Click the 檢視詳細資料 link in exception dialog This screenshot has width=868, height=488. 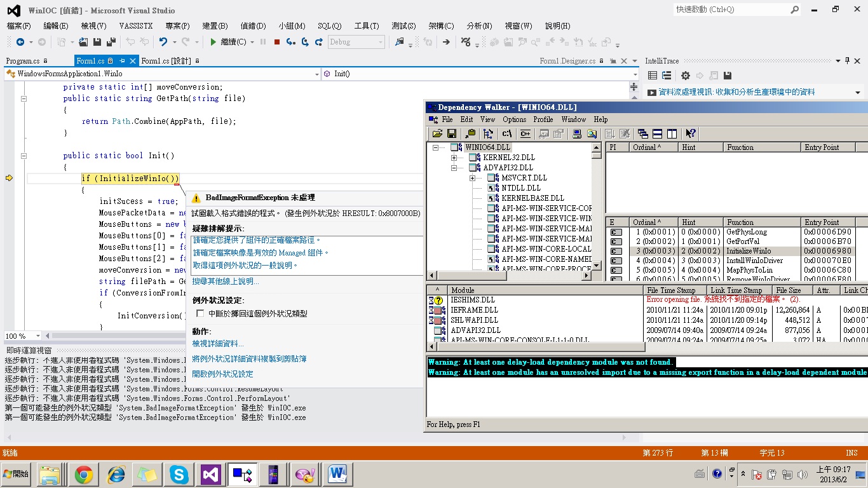[218, 344]
